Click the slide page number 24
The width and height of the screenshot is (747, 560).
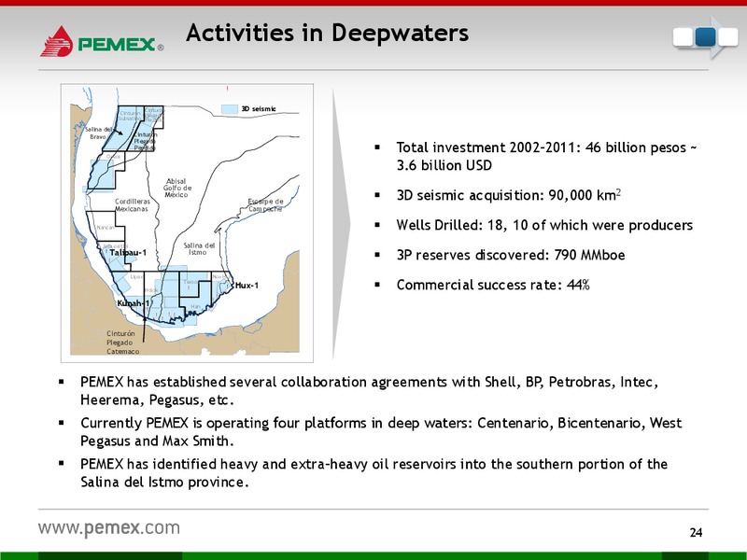[696, 532]
